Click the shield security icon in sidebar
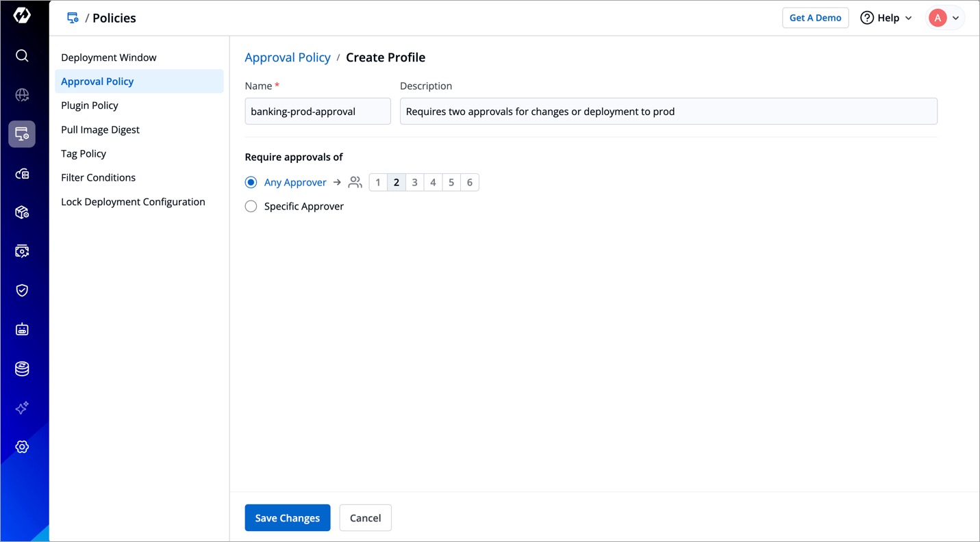Viewport: 980px width, 542px height. point(22,290)
